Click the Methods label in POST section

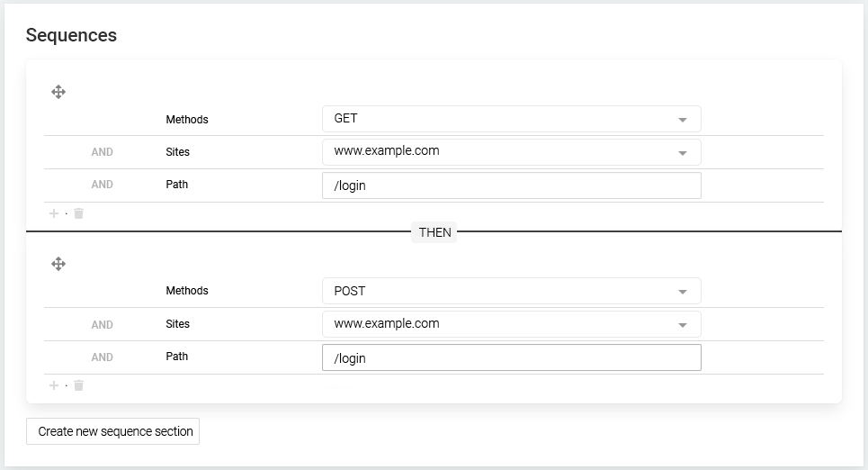pyautogui.click(x=187, y=291)
